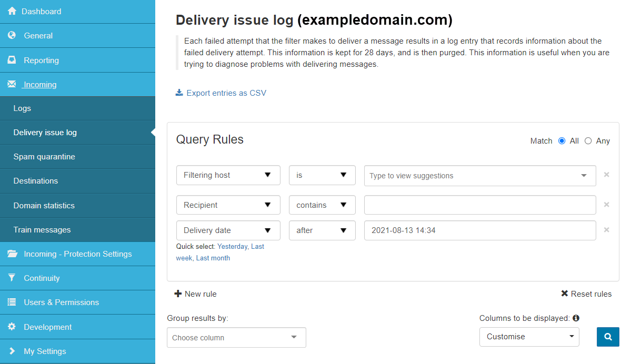Click the Incoming envelope icon
631x364 pixels.
[12, 84]
